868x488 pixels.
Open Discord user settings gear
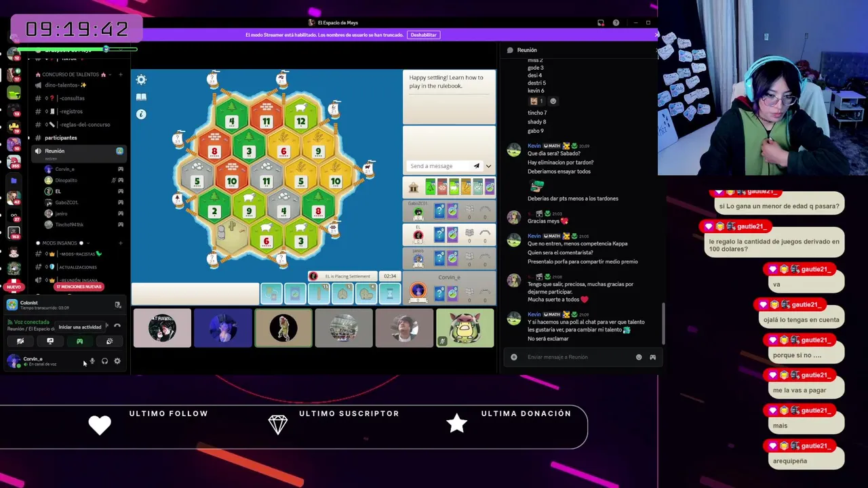[117, 361]
